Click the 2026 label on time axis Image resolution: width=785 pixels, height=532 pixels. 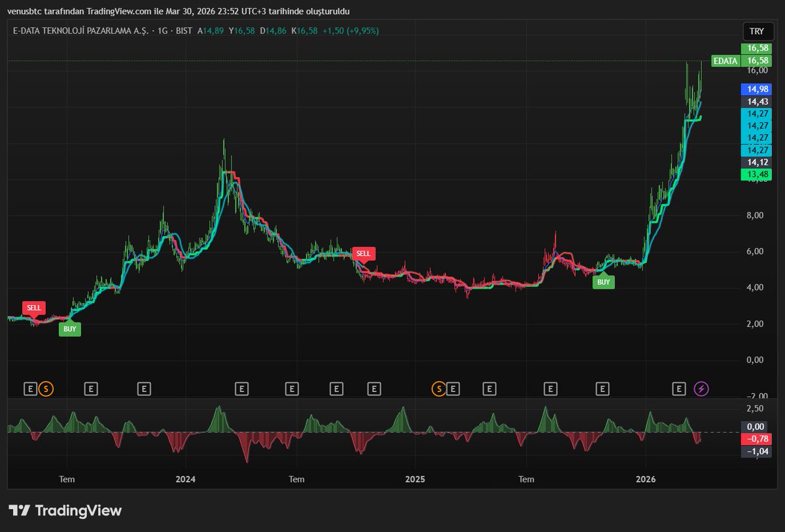(x=646, y=479)
